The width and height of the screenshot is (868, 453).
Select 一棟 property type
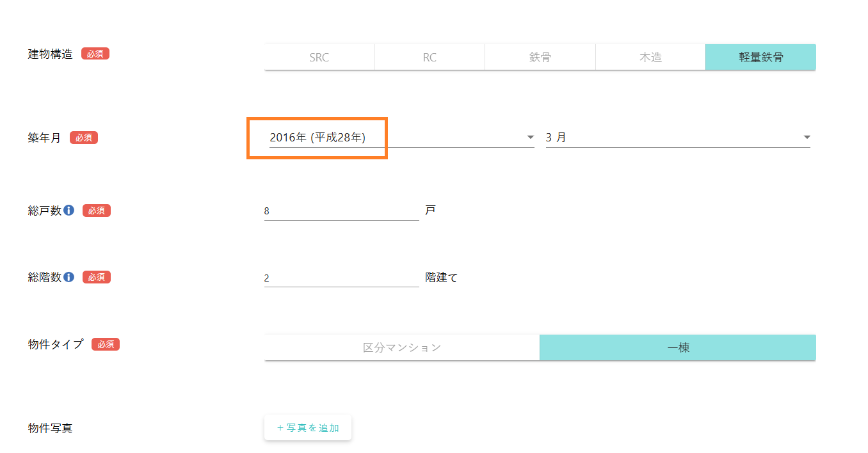click(x=678, y=348)
